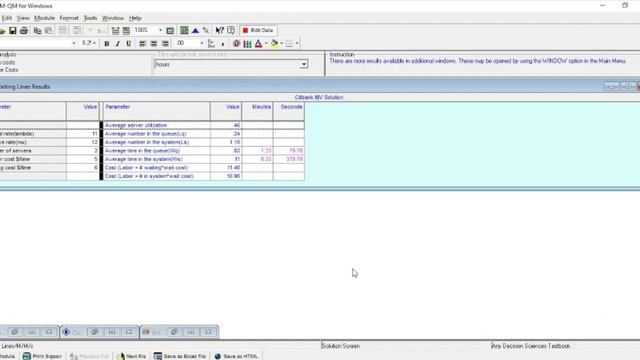Image resolution: width=640 pixels, height=360 pixels.
Task: Toggle bold formatting
Action: tap(107, 44)
